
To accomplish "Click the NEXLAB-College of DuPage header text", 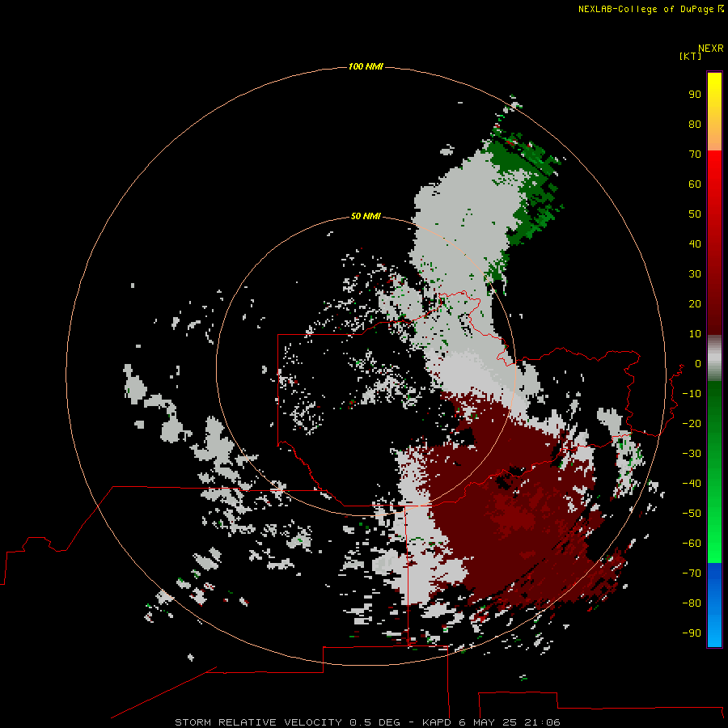I will tap(650, 9).
